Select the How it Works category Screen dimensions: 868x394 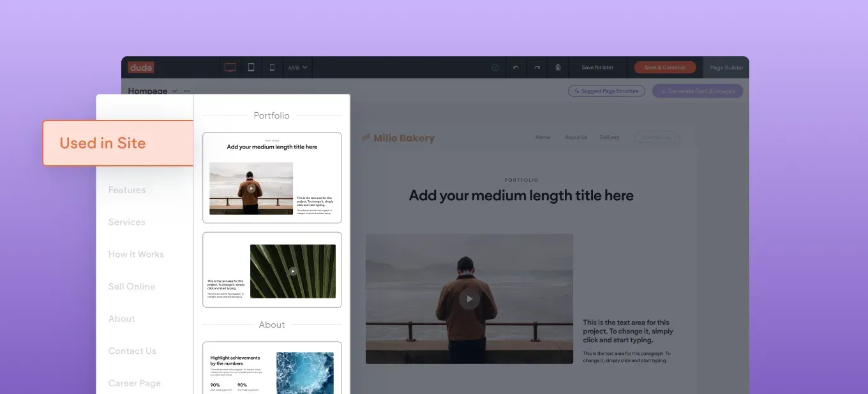pos(136,254)
